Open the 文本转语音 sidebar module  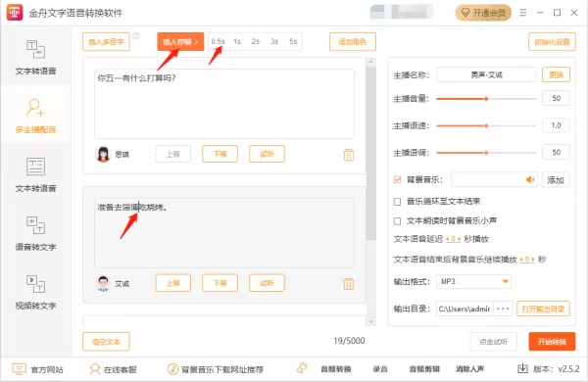[x=35, y=174]
